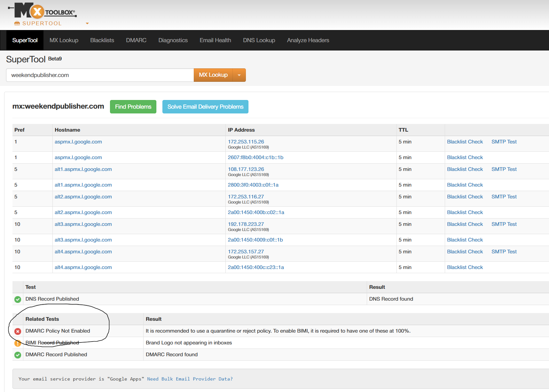Click the SuperTool toolbox icon beside SUPERTOOL label
Viewport: 549px width, 392px height.
pos(17,23)
